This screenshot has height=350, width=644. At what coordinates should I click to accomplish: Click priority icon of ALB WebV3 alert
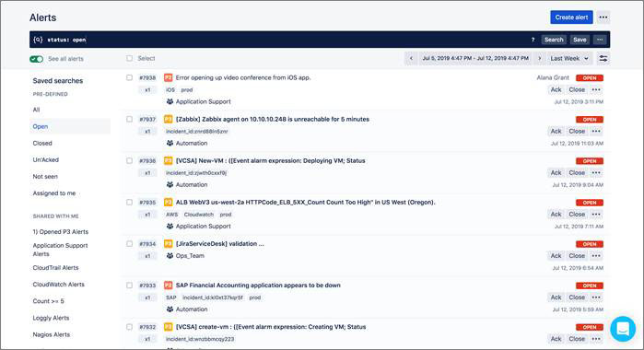coord(168,202)
